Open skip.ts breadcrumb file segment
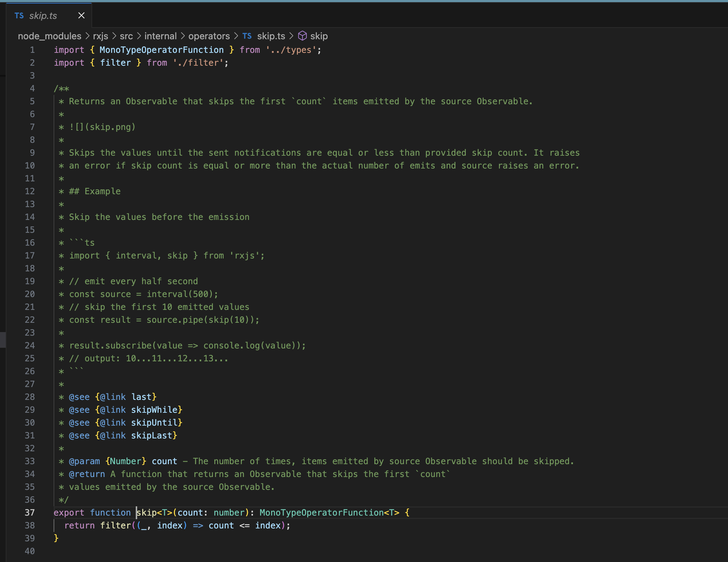This screenshot has width=728, height=562. click(x=271, y=36)
